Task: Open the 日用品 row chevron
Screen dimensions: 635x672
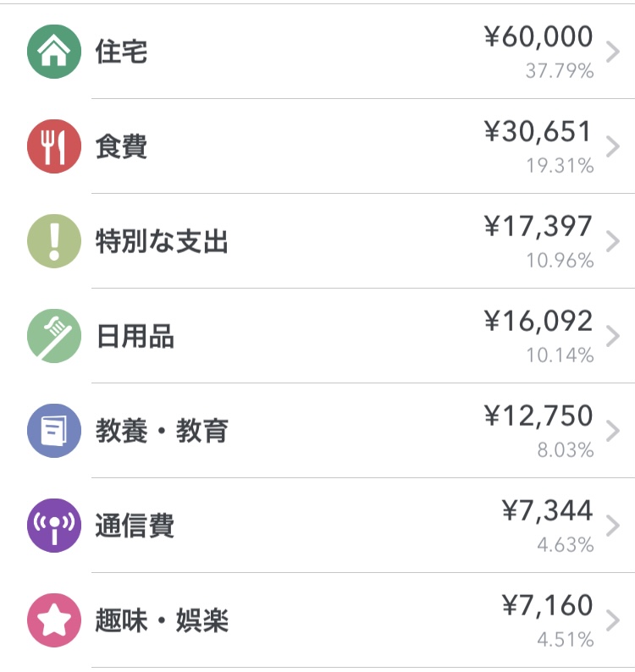Action: point(614,337)
